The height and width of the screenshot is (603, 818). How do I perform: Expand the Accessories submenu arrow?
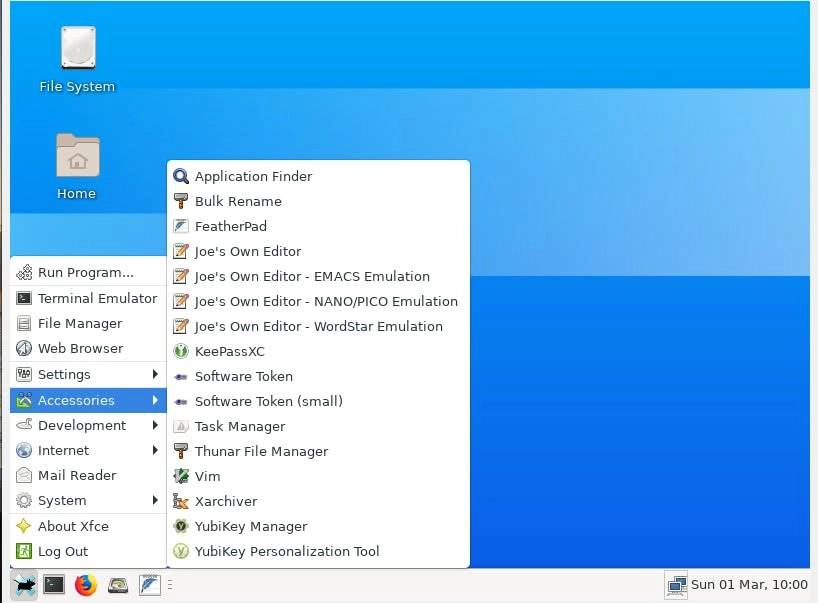(155, 400)
